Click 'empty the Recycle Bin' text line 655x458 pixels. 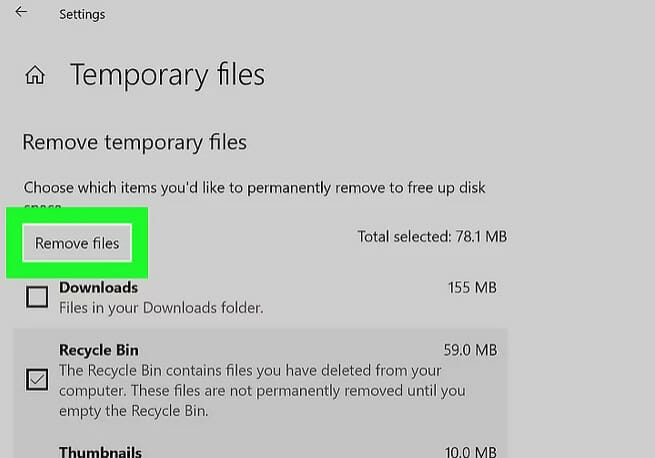[134, 411]
